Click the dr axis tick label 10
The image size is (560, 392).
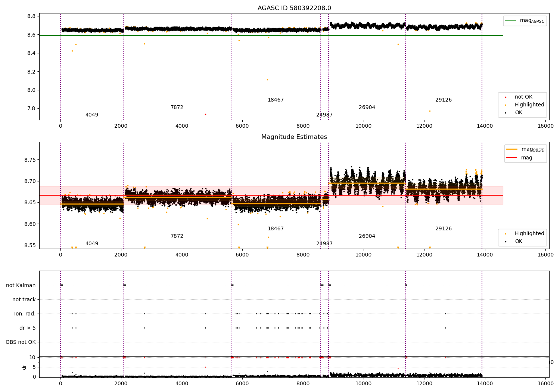32,358
